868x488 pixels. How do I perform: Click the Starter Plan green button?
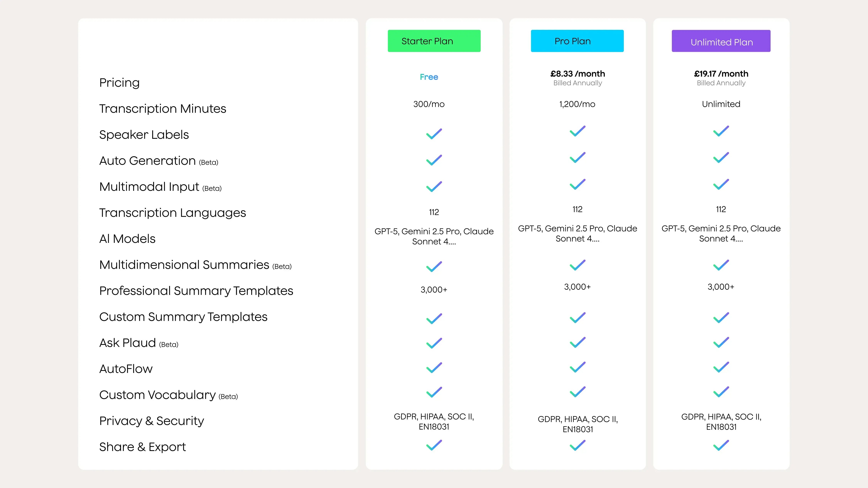pyautogui.click(x=434, y=41)
